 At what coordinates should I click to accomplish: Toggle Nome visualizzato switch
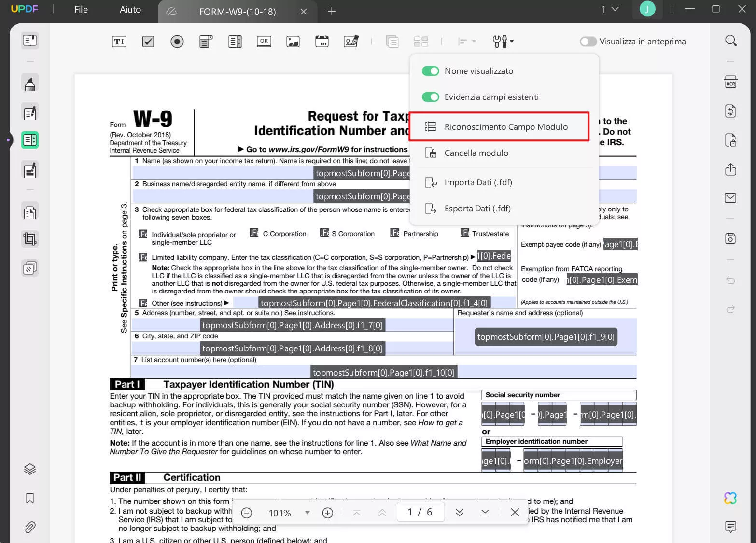tap(430, 71)
